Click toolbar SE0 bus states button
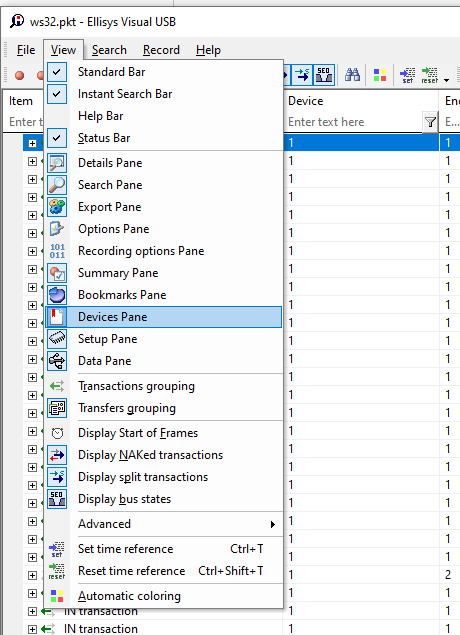 pyautogui.click(x=324, y=75)
